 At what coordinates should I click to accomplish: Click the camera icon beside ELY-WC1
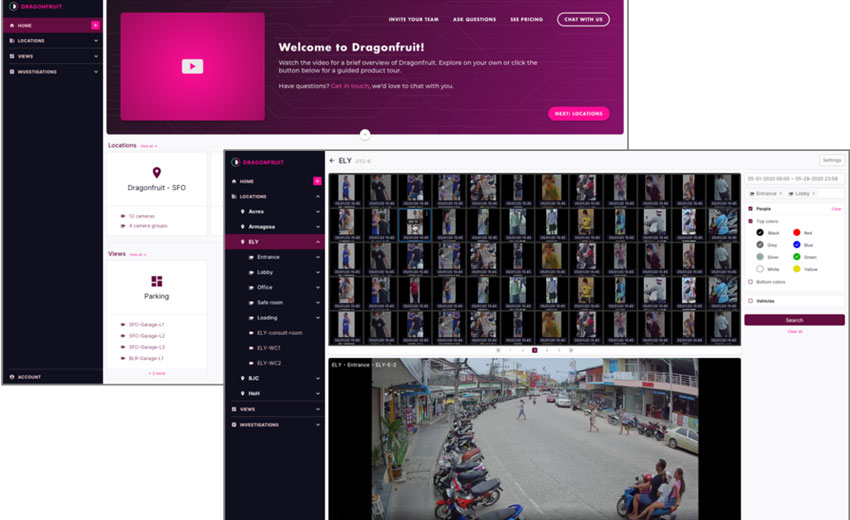coord(251,348)
